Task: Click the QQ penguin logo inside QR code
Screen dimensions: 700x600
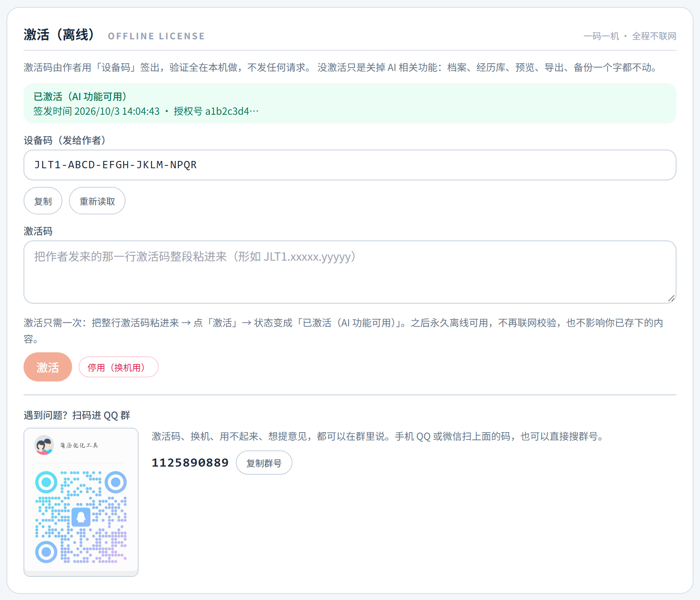Action: tap(81, 517)
